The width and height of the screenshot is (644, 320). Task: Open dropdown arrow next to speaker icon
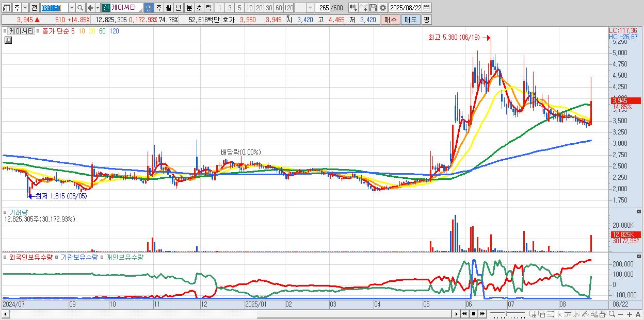coord(98,8)
